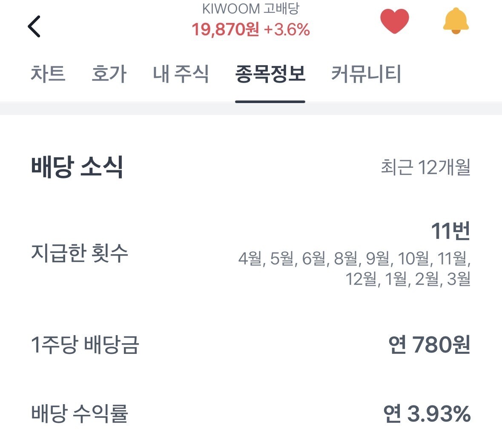Screen dimensions: 502x448
Task: Toggle the red heart favorite icon
Action: [394, 21]
